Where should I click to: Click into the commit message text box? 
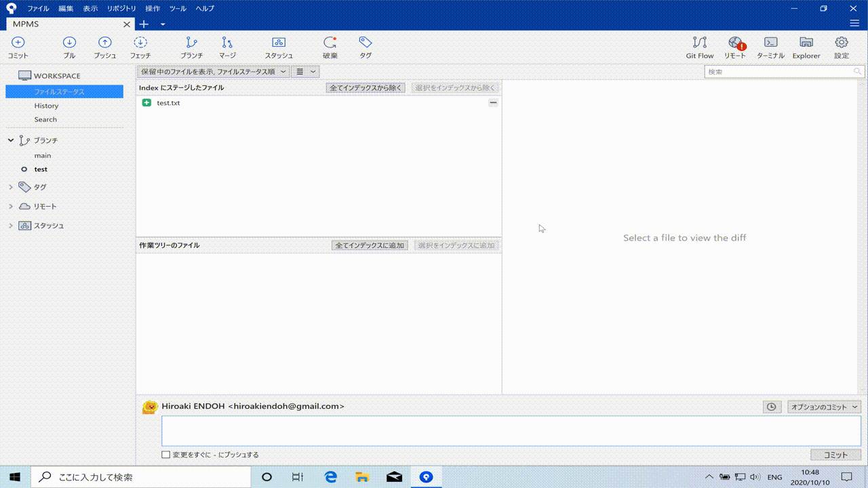[x=511, y=431]
